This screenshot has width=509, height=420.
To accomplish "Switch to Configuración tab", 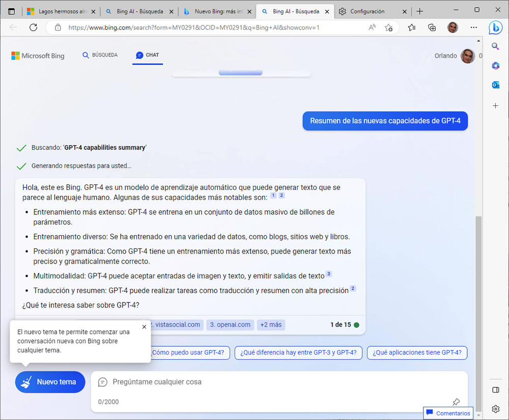I will click(x=372, y=11).
